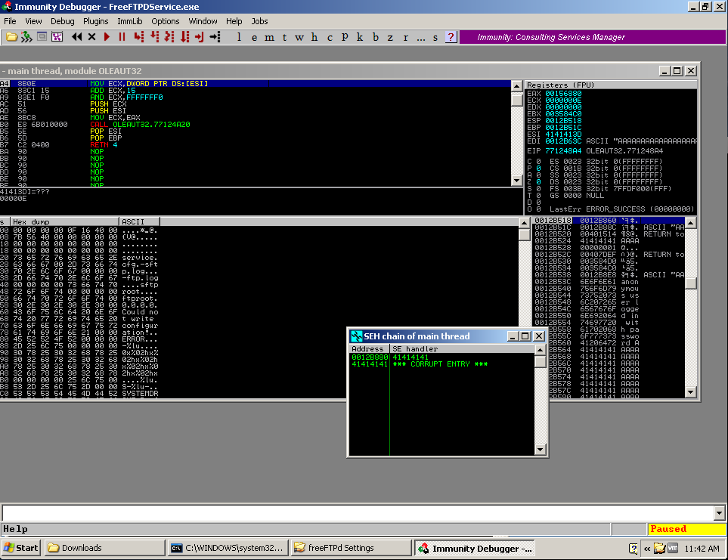Open the View menu
Viewport: 728px width, 560px height.
point(33,21)
